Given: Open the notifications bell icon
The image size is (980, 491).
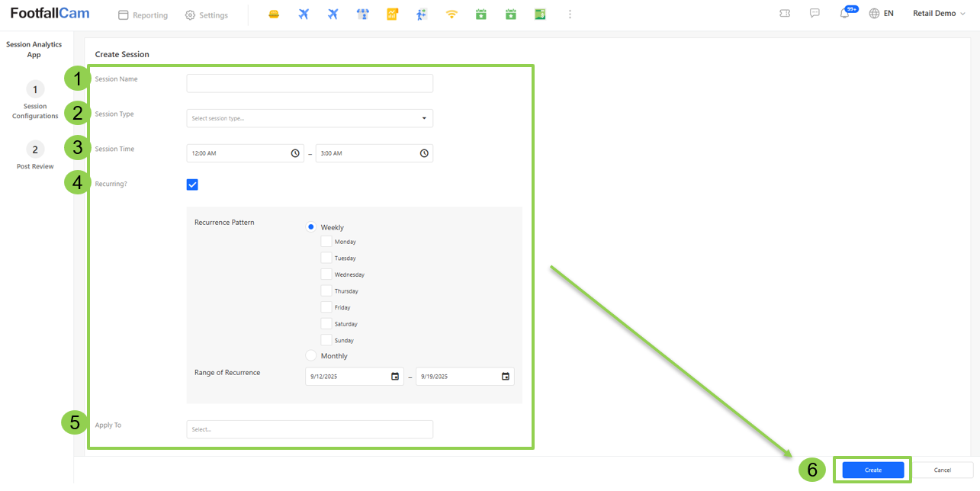Looking at the screenshot, I should (x=844, y=14).
